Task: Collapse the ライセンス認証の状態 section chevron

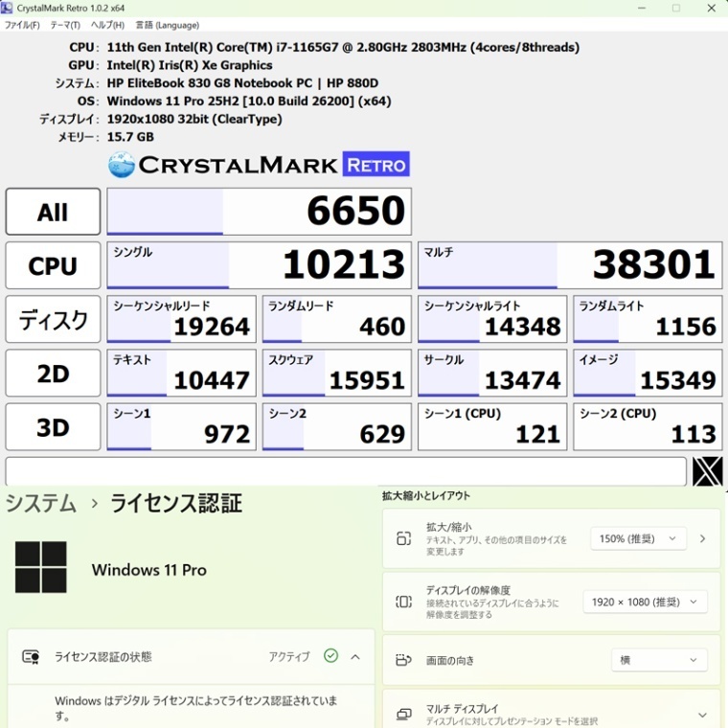Action: click(x=355, y=656)
